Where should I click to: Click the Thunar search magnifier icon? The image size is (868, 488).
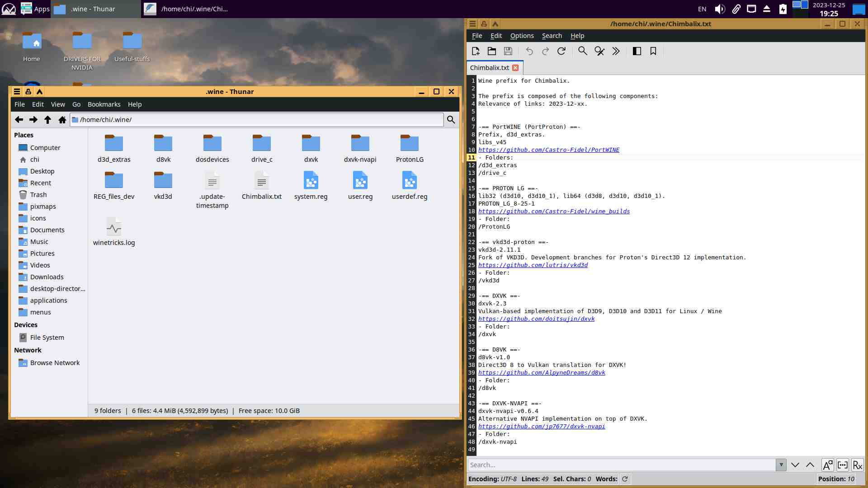point(451,119)
